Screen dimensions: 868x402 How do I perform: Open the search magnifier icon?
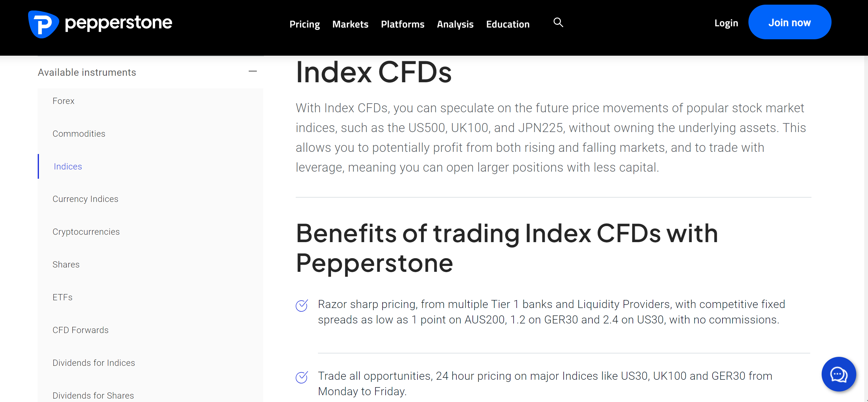pyautogui.click(x=558, y=22)
